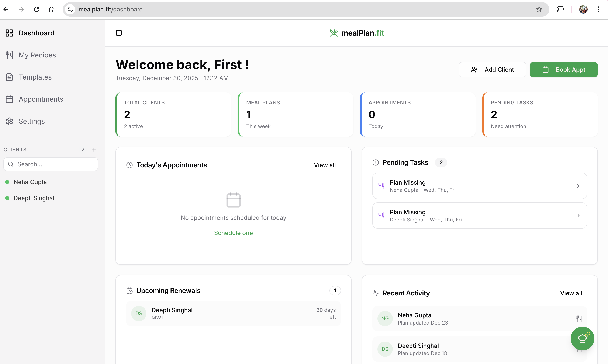Reload the page with the refresh icon

point(37,9)
